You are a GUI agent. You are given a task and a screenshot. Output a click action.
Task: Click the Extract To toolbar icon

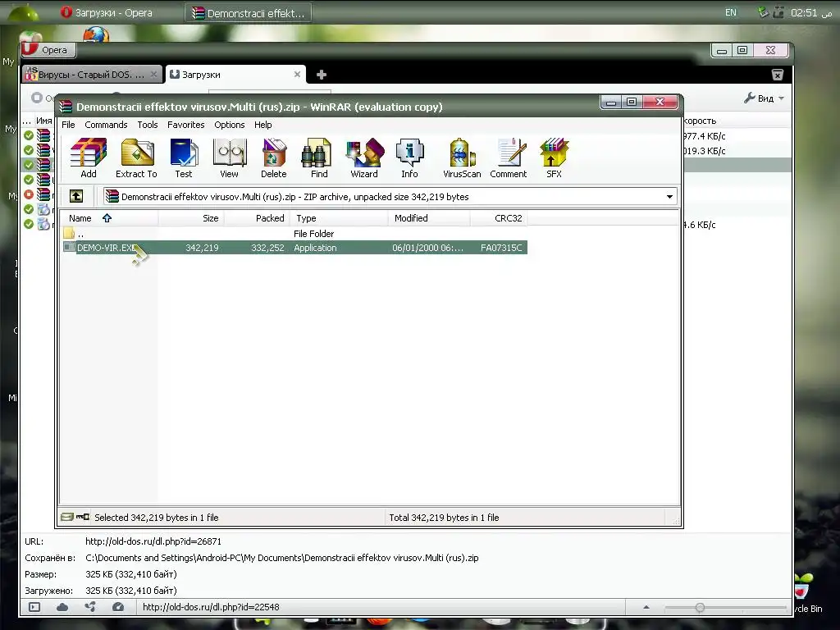tap(137, 158)
